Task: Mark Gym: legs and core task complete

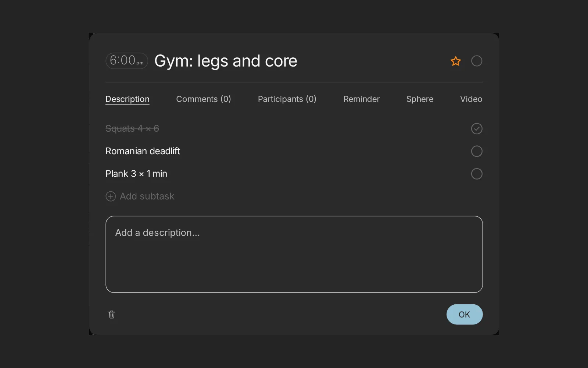Action: tap(477, 61)
